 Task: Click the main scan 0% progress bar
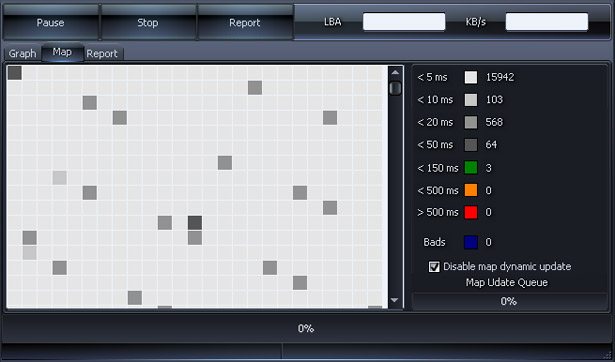pyautogui.click(x=306, y=328)
